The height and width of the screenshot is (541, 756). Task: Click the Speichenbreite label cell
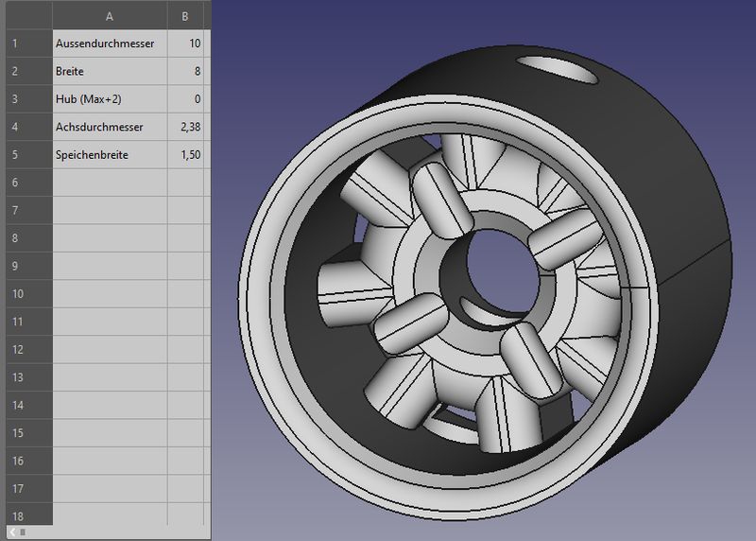(x=110, y=154)
